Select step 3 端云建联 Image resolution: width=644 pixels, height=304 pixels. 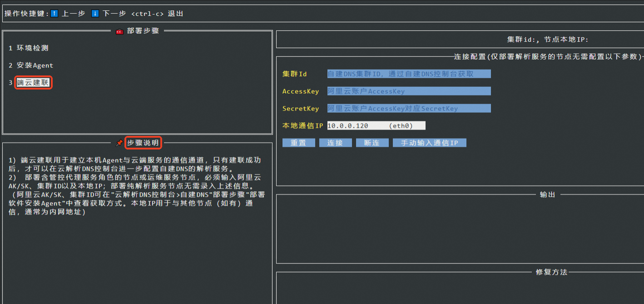[x=33, y=83]
